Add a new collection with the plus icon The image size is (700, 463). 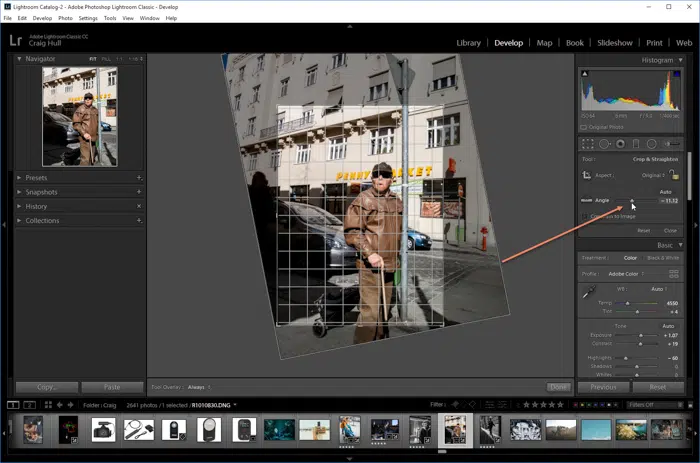[x=139, y=221]
